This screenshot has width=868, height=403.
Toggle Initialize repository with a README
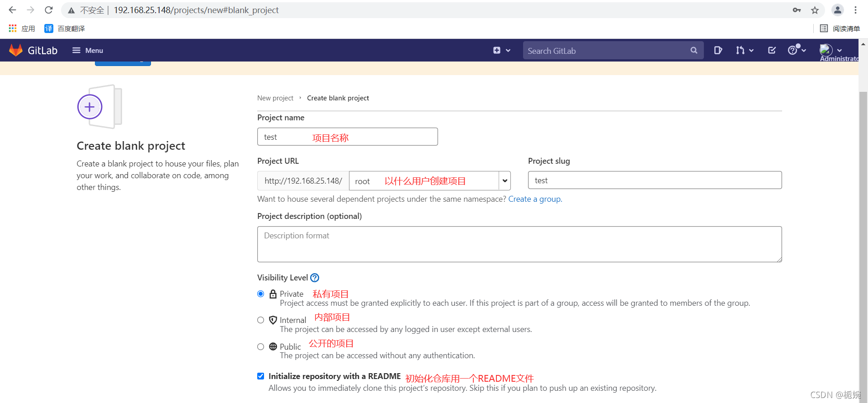point(260,376)
